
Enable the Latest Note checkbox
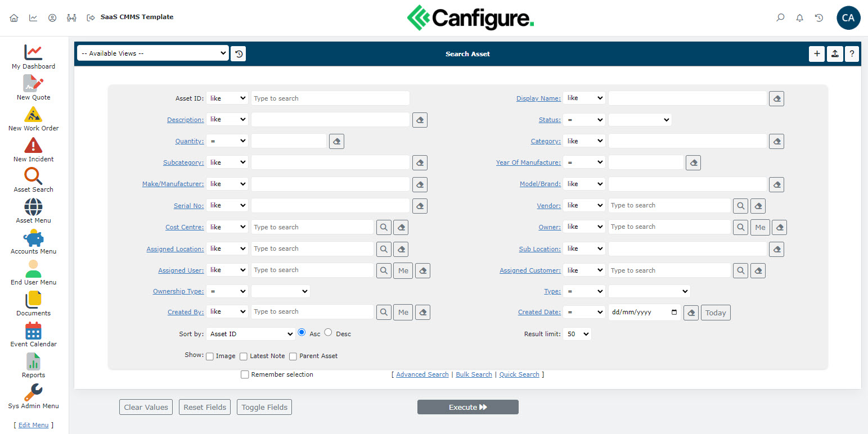pyautogui.click(x=244, y=356)
